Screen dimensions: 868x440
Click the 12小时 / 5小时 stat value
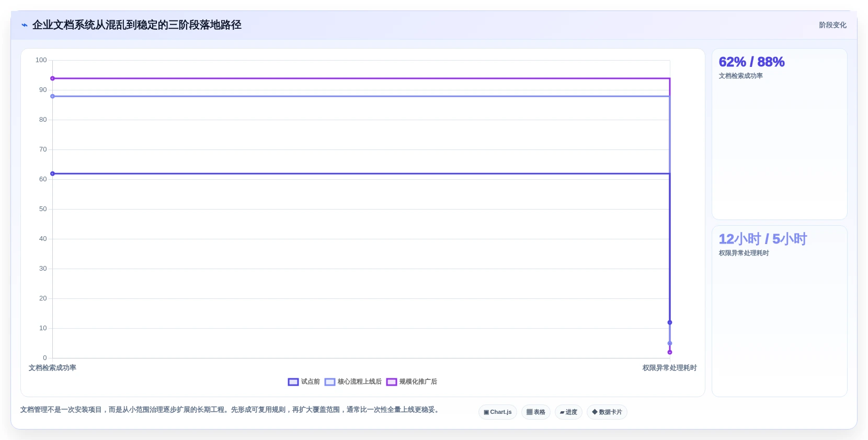[x=763, y=239]
